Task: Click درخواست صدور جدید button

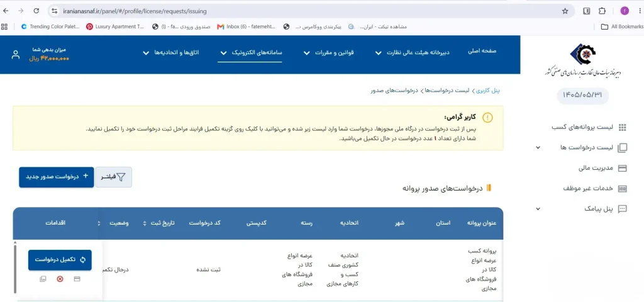Action: pyautogui.click(x=56, y=177)
